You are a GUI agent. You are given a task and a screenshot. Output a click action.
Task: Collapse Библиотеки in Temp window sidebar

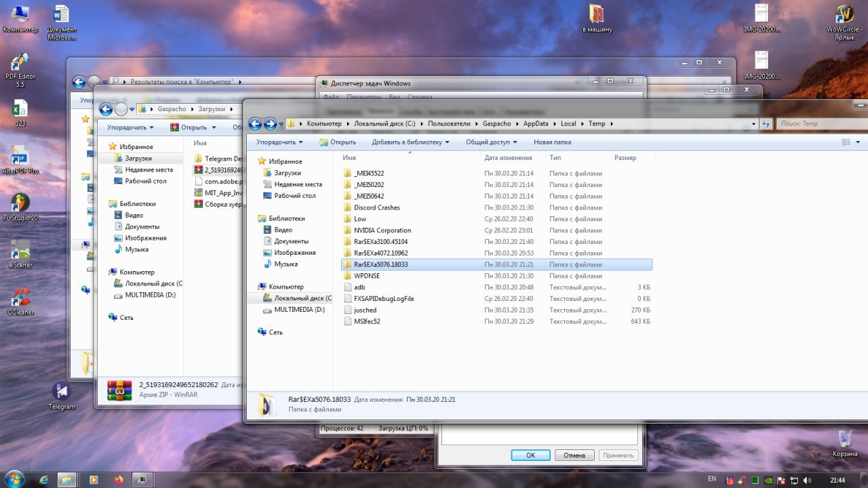(x=287, y=218)
